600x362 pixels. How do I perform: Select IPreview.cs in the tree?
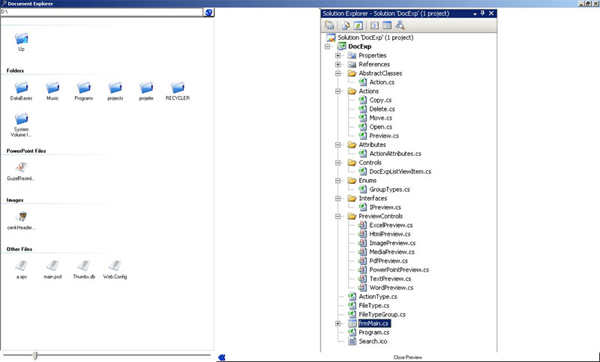pyautogui.click(x=385, y=207)
